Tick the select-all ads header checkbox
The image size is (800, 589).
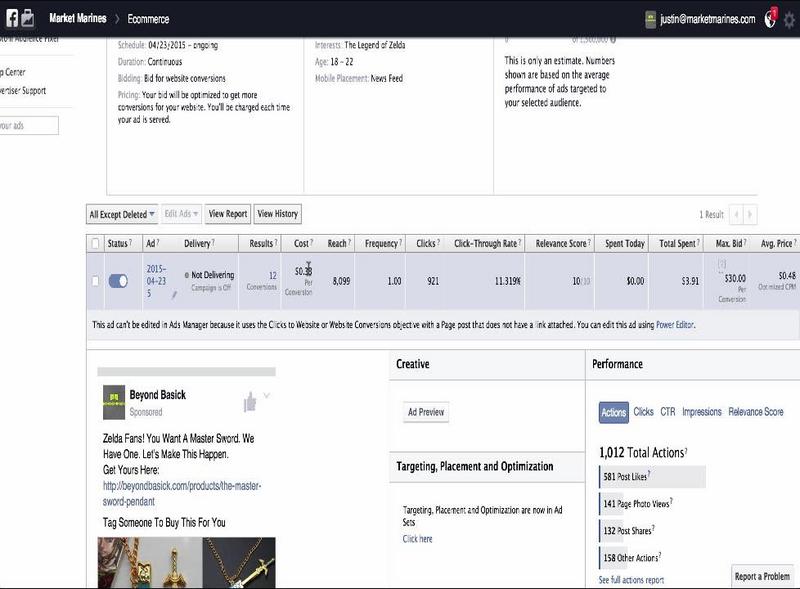pos(95,243)
